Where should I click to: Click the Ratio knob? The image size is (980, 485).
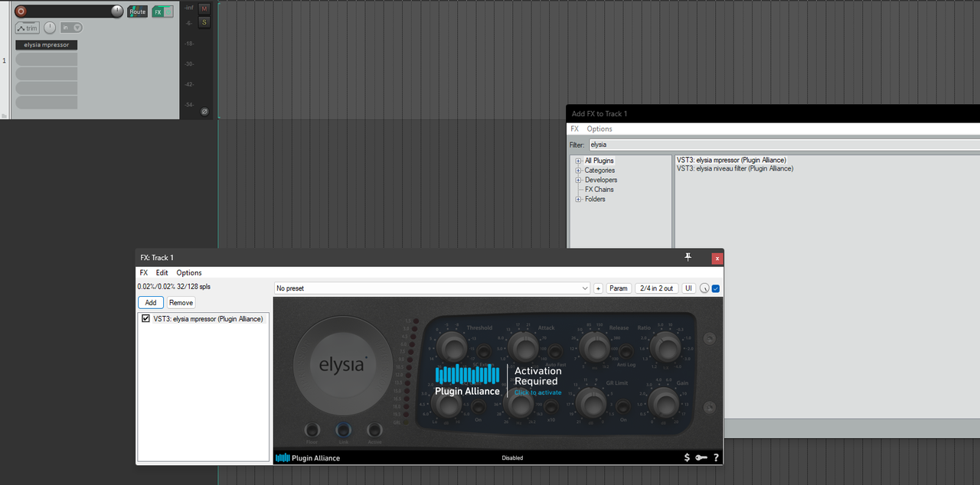(x=665, y=348)
